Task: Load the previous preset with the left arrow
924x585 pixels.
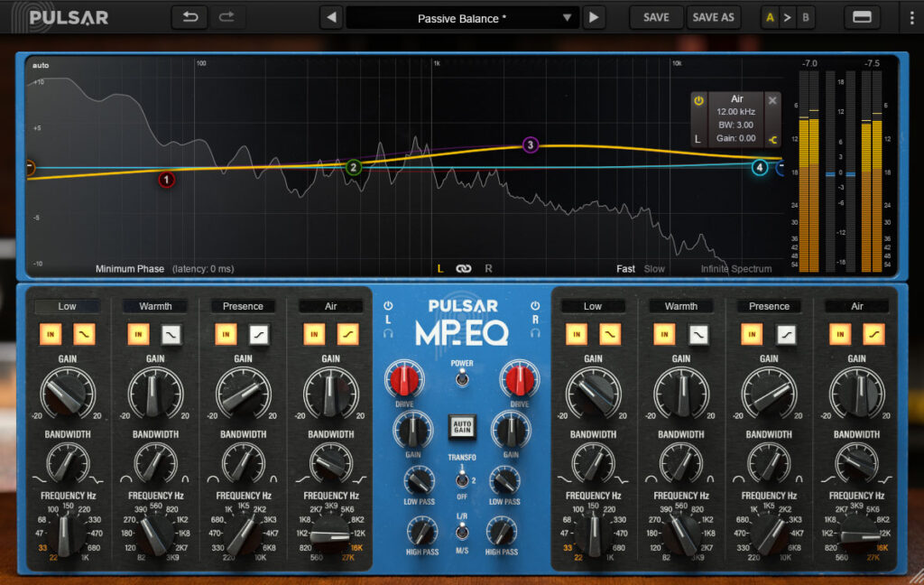Action: [331, 17]
